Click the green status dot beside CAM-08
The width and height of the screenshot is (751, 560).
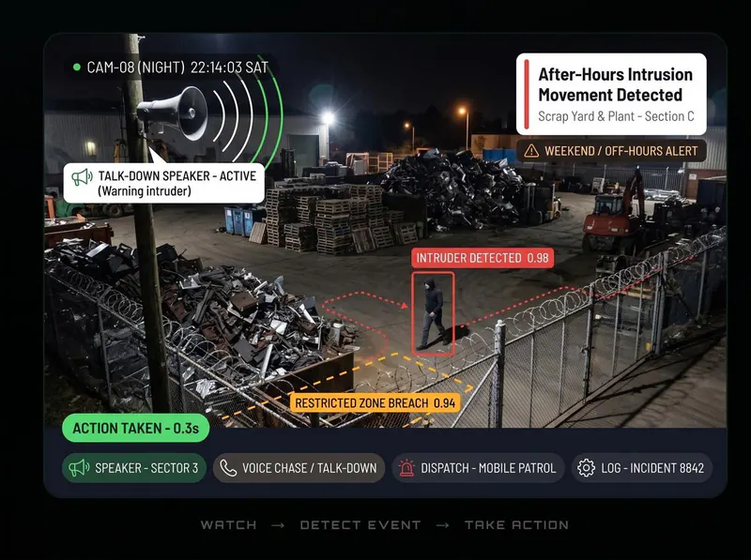coord(77,67)
